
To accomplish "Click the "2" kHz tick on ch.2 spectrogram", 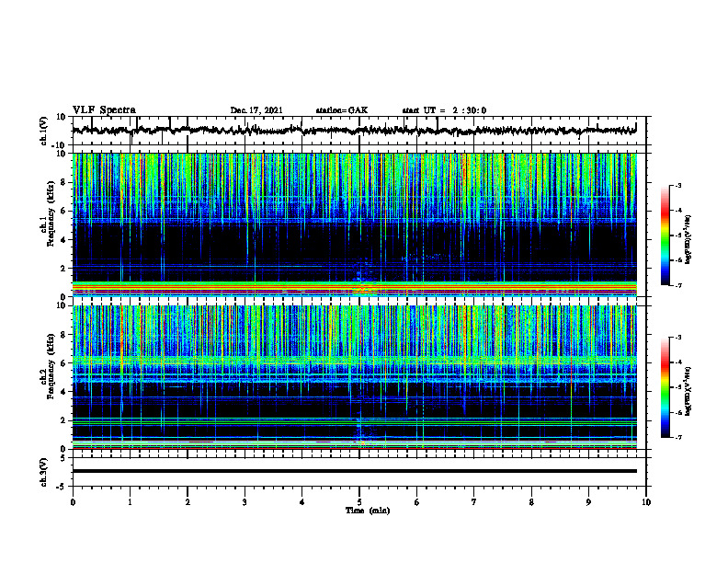I will pyautogui.click(x=64, y=420).
